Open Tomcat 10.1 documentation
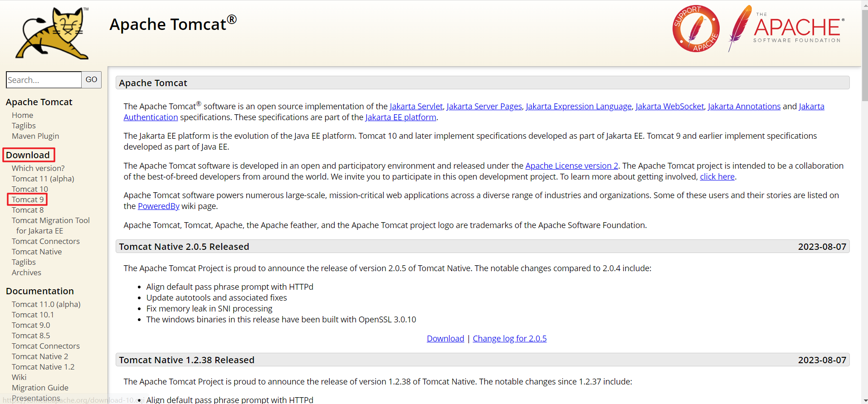The width and height of the screenshot is (868, 404). (x=33, y=315)
